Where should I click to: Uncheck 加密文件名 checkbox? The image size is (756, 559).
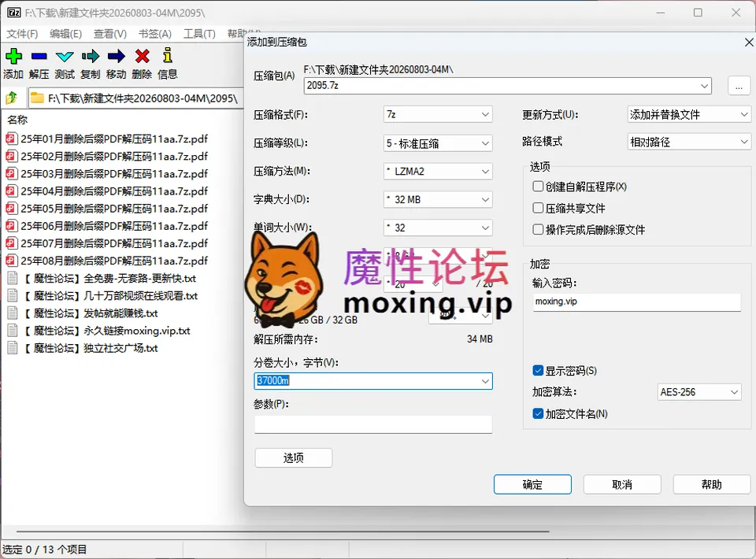pos(538,413)
